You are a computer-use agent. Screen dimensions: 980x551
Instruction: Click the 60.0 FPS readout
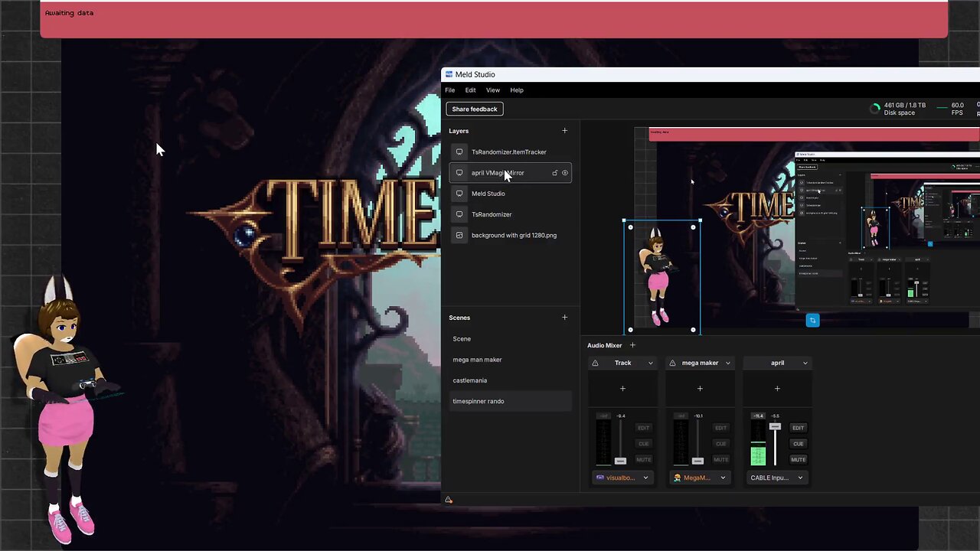point(957,109)
